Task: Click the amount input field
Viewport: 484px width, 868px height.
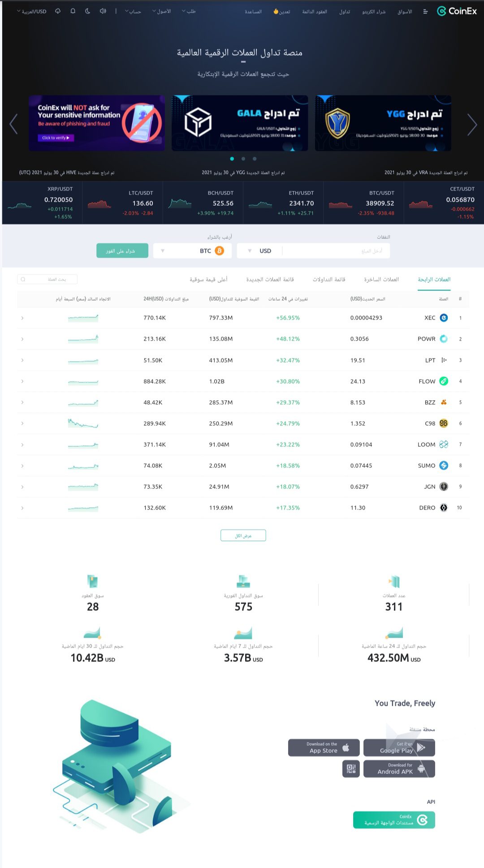Action: point(336,251)
